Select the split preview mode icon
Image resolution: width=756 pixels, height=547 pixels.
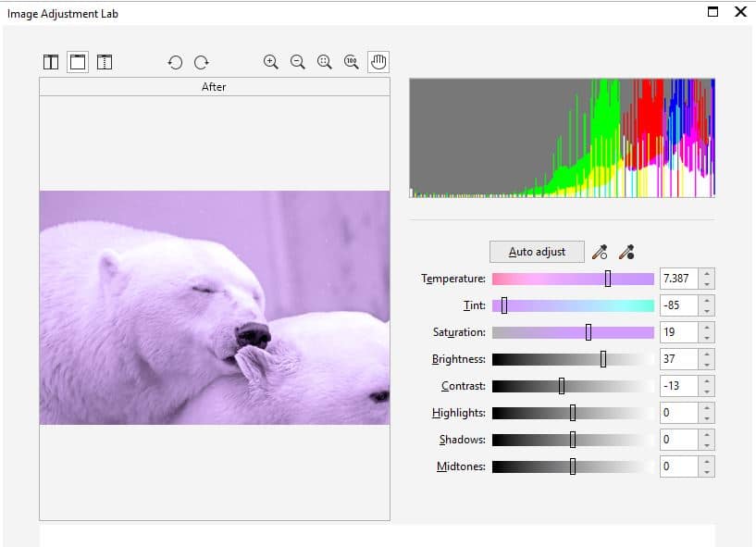click(105, 62)
